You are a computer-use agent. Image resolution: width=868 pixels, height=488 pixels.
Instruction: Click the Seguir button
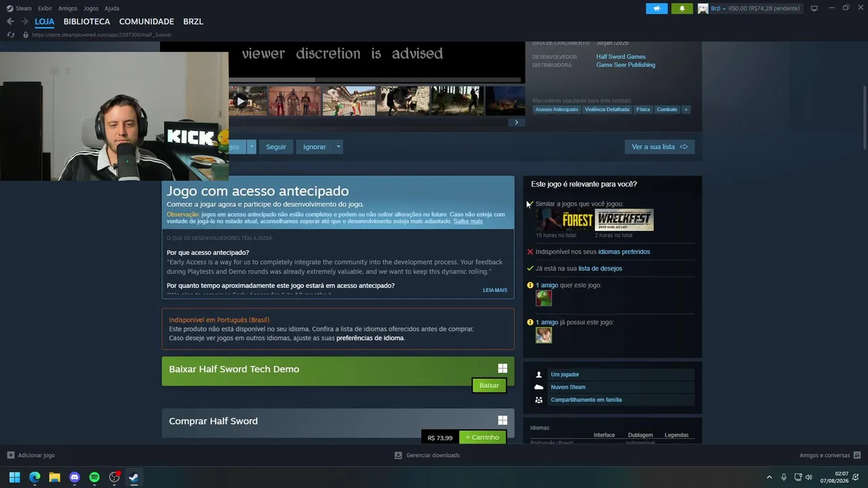coord(276,146)
